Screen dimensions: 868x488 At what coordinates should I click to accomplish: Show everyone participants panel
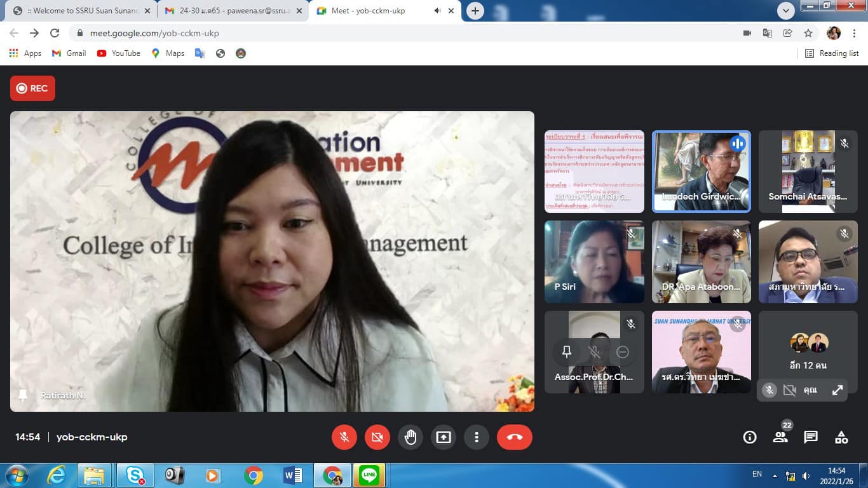[x=780, y=437]
